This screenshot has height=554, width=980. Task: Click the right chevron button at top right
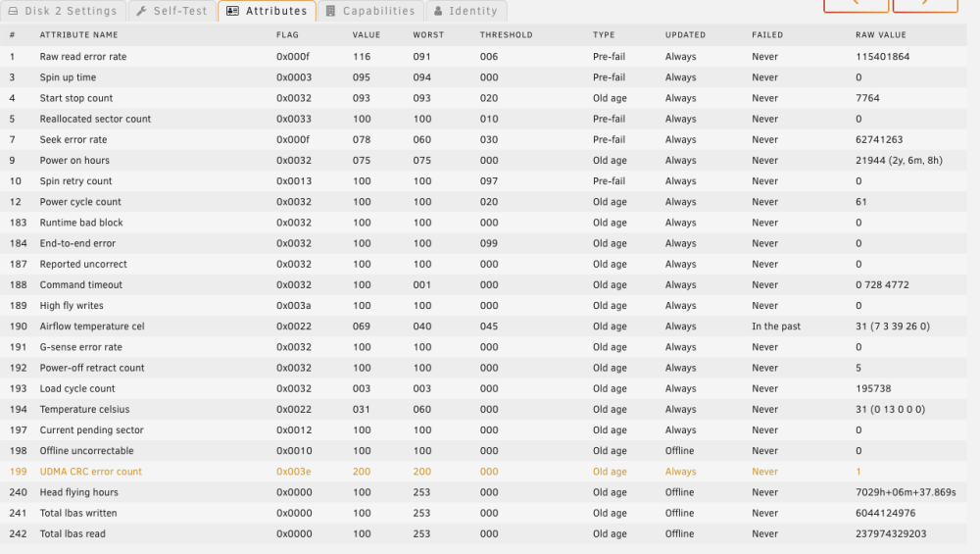tap(925, 5)
